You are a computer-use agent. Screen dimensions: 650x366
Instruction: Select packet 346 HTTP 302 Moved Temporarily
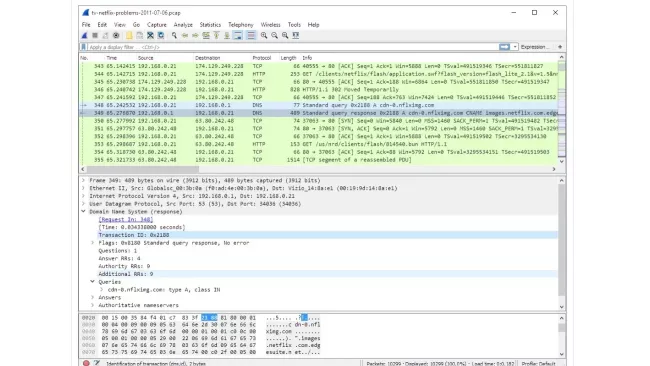click(318, 90)
